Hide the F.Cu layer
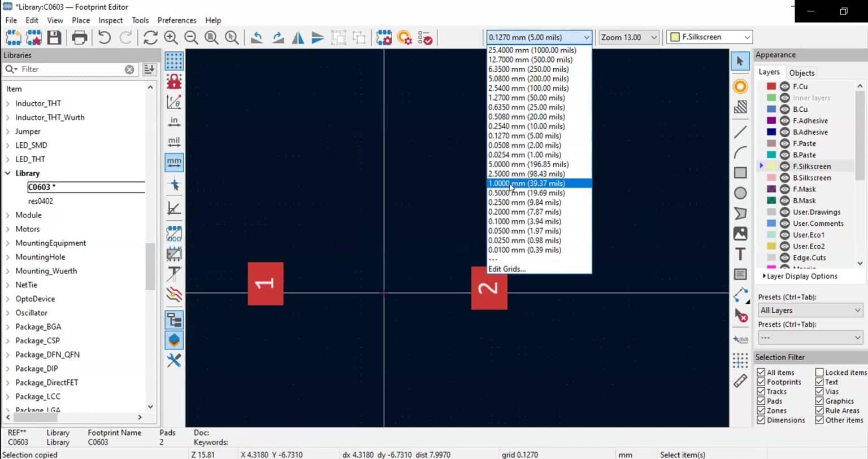 pos(784,86)
